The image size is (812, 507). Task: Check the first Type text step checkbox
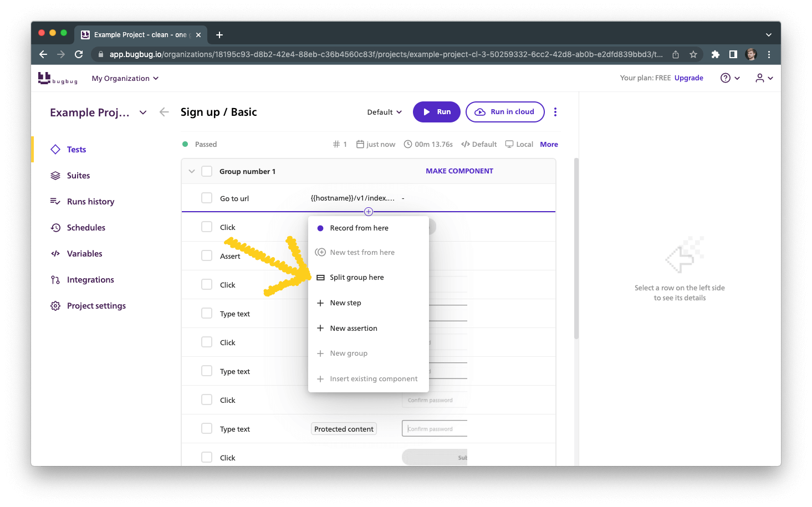pos(207,313)
